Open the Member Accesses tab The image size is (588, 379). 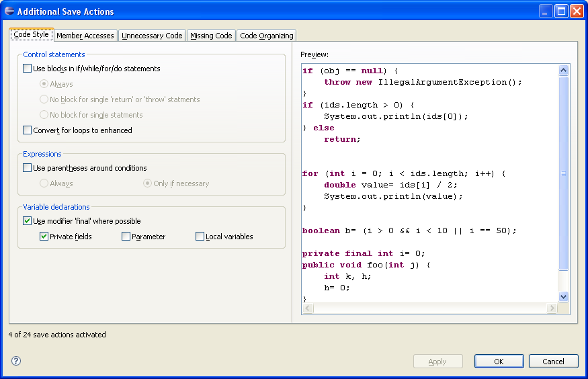85,36
